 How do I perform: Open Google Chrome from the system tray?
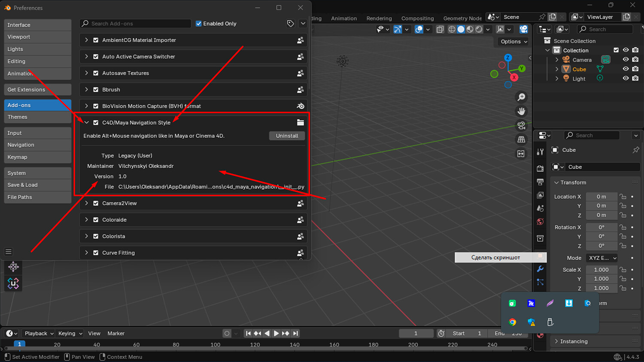tap(512, 322)
